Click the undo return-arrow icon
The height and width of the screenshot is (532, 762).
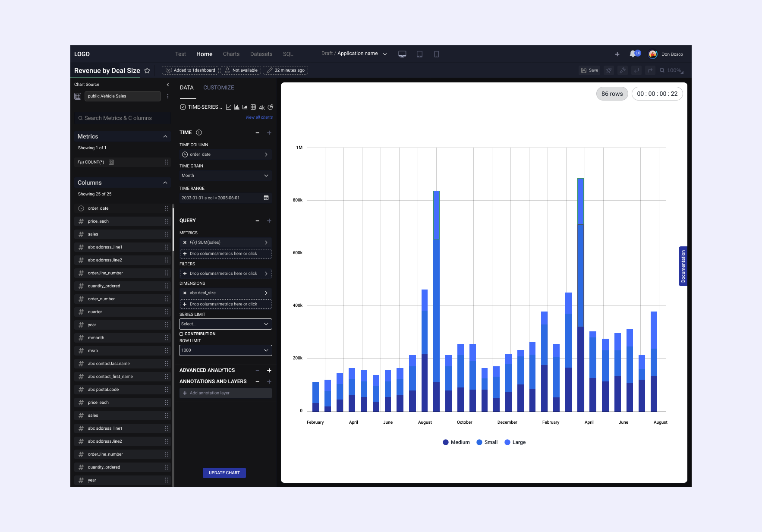[636, 70]
